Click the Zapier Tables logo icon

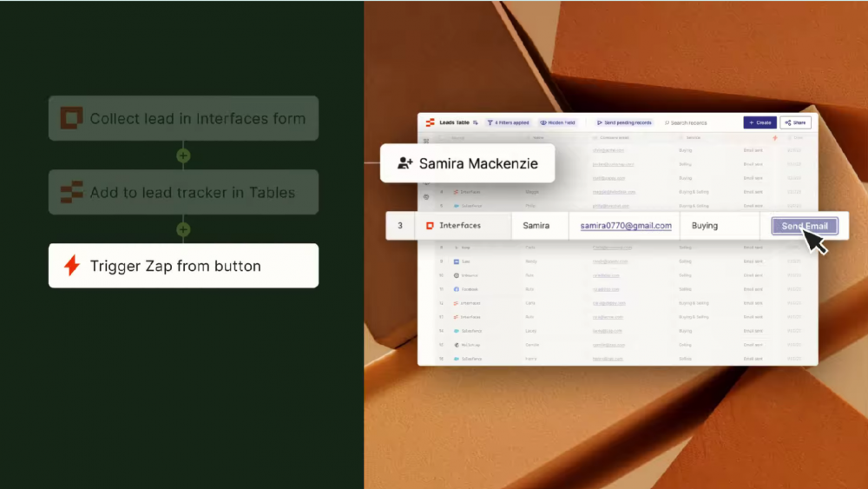(430, 122)
